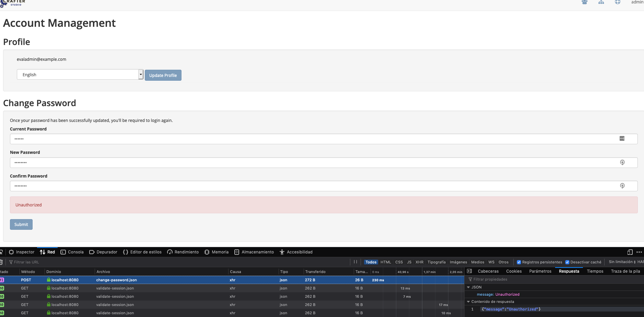
Task: Toggle Desactivar caché checkbox
Action: [567, 262]
